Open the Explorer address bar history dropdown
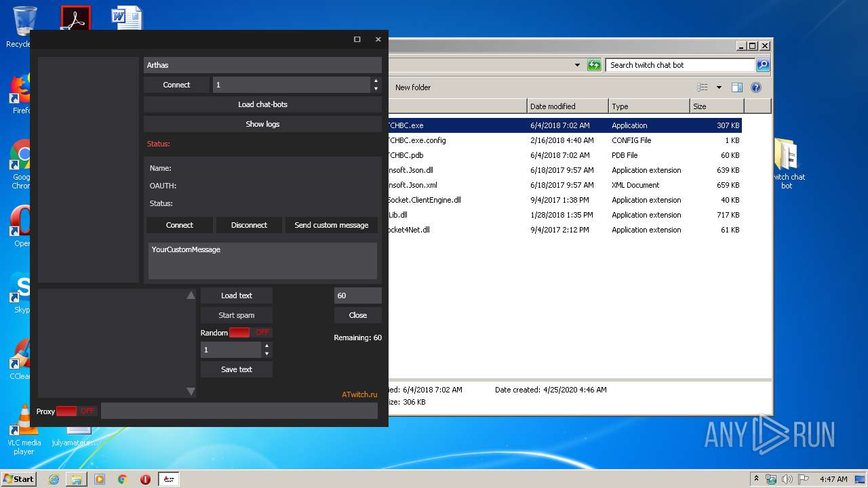Image resolution: width=868 pixels, height=488 pixels. (x=577, y=65)
